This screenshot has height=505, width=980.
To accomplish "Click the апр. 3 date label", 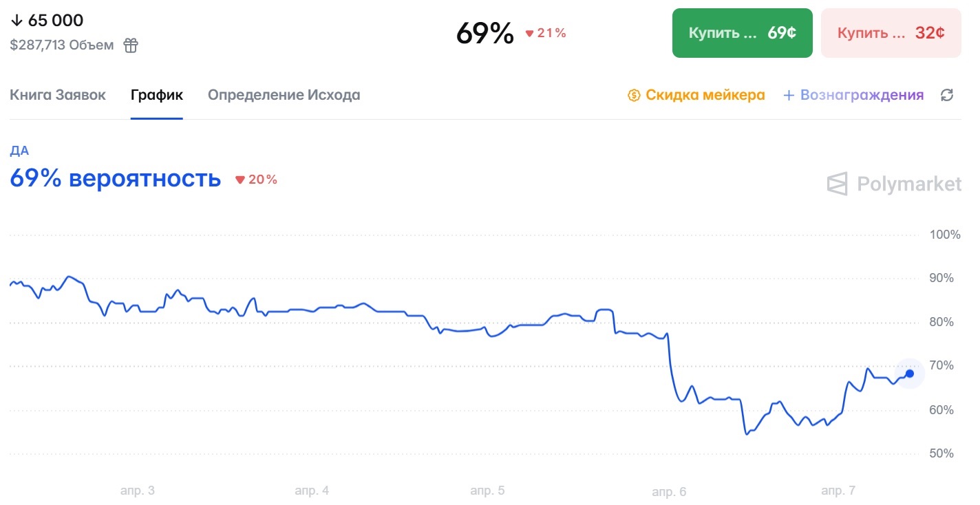I will point(138,491).
